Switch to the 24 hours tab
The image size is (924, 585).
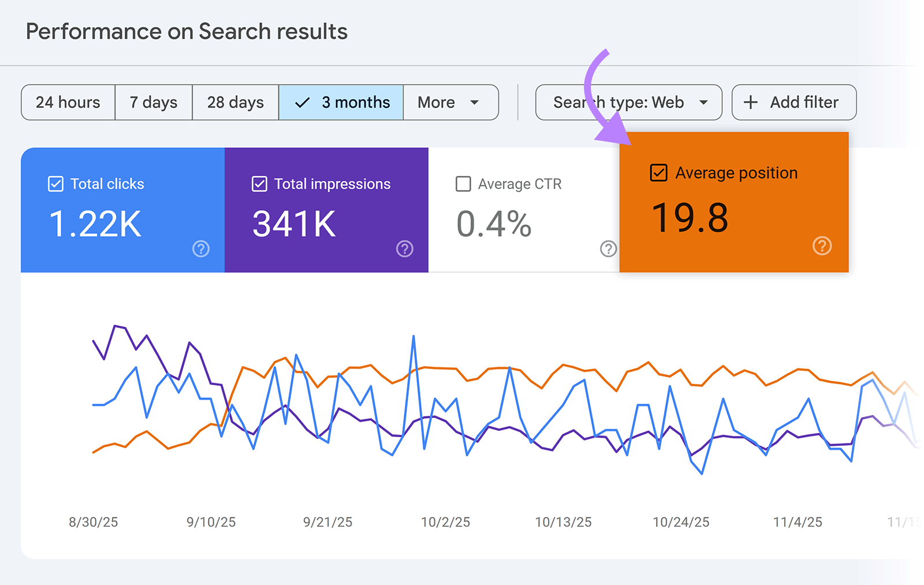click(68, 102)
